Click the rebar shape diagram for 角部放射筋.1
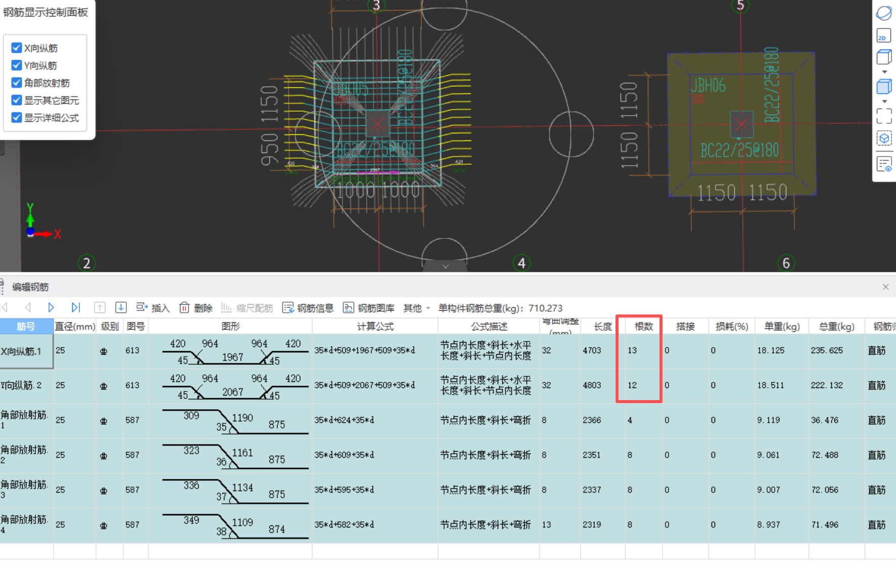 (x=230, y=421)
